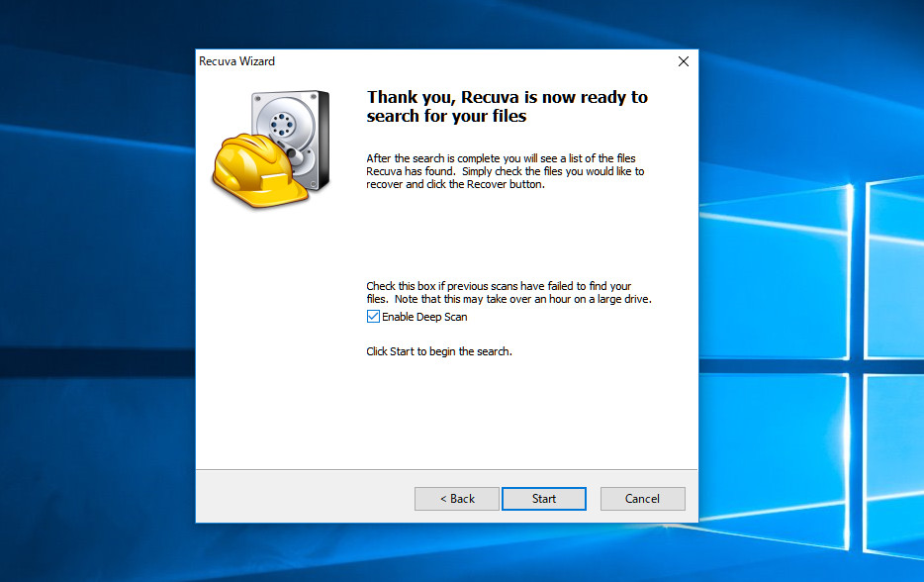Uncheck the Enable Deep Scan checkbox
This screenshot has height=582, width=924.
click(x=373, y=317)
